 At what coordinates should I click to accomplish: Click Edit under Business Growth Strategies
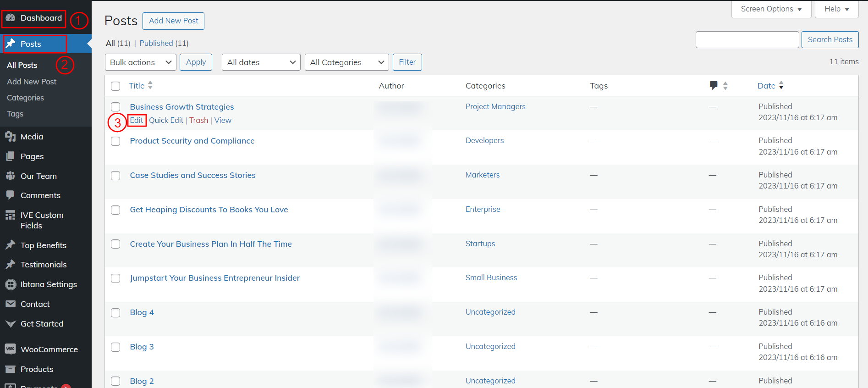pos(137,120)
